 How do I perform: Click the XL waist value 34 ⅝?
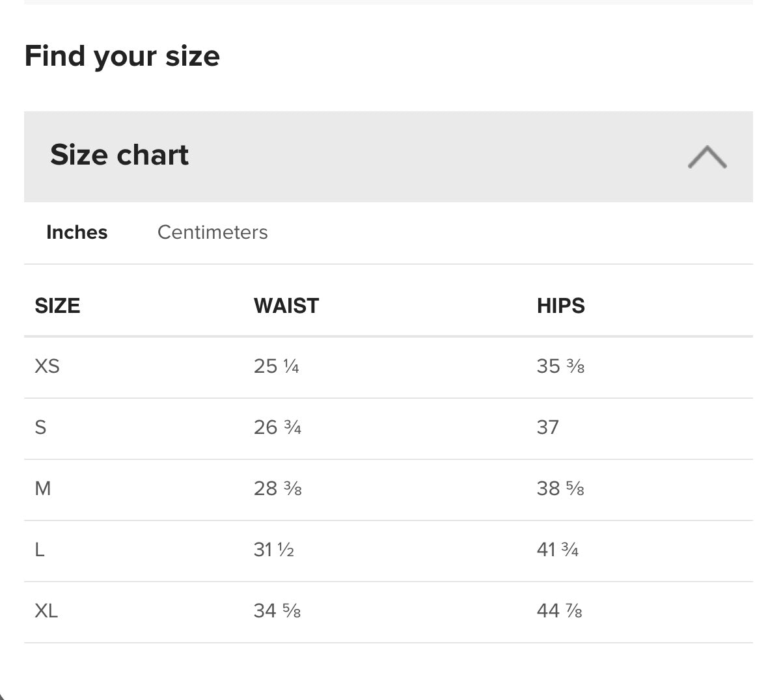277,611
